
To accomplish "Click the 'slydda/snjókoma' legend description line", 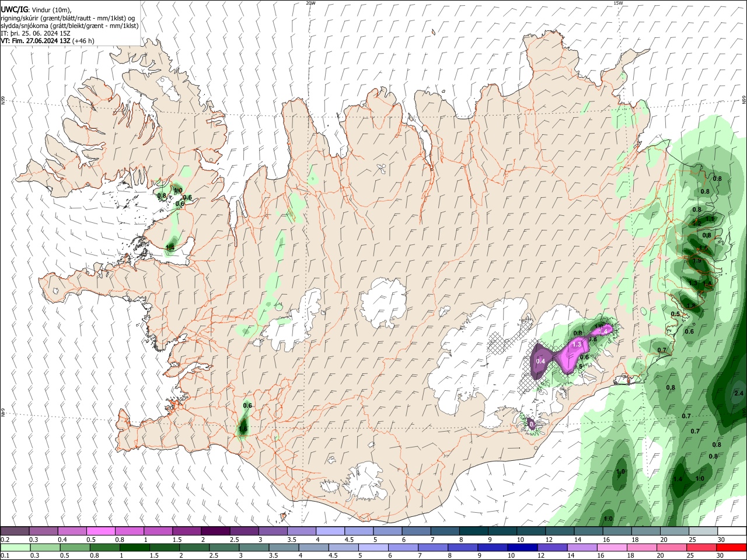I will tap(69, 26).
